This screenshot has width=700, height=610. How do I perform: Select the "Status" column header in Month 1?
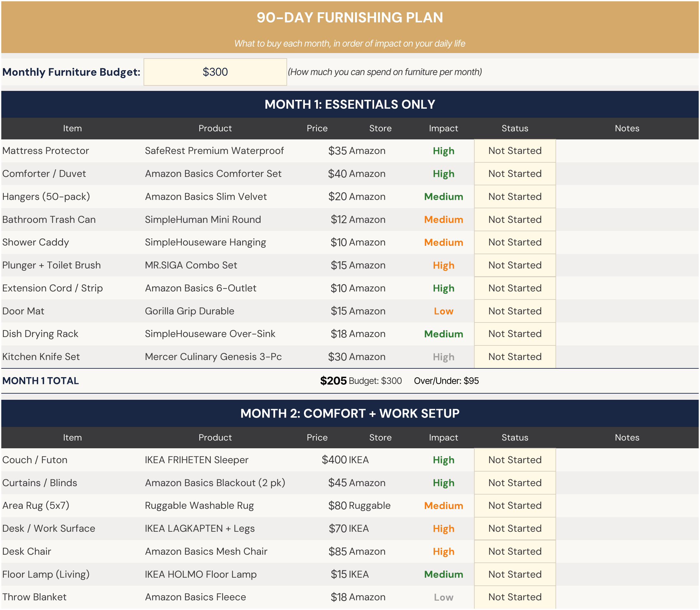(515, 128)
